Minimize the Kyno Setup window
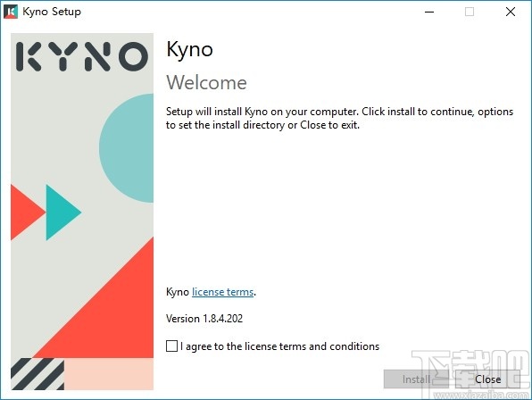 click(x=429, y=12)
